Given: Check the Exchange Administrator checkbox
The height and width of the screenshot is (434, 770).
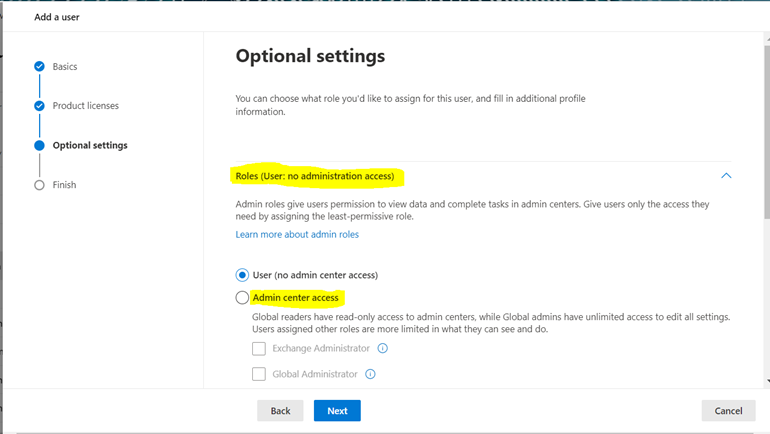Looking at the screenshot, I should 259,349.
